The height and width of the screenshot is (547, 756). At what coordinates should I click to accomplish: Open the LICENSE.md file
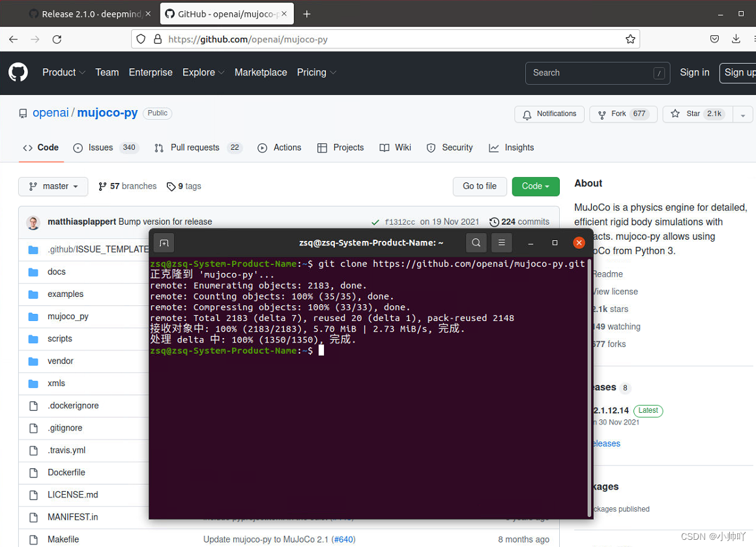tap(73, 494)
